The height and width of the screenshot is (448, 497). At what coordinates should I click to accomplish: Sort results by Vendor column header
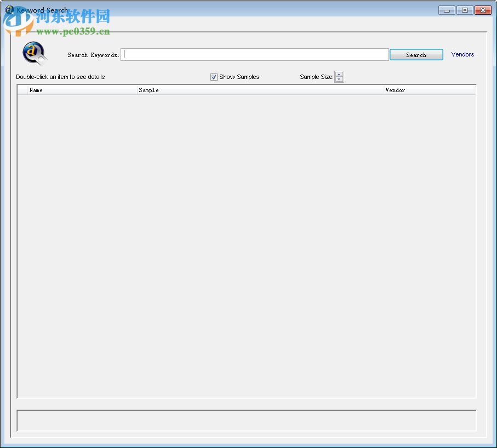(x=430, y=90)
